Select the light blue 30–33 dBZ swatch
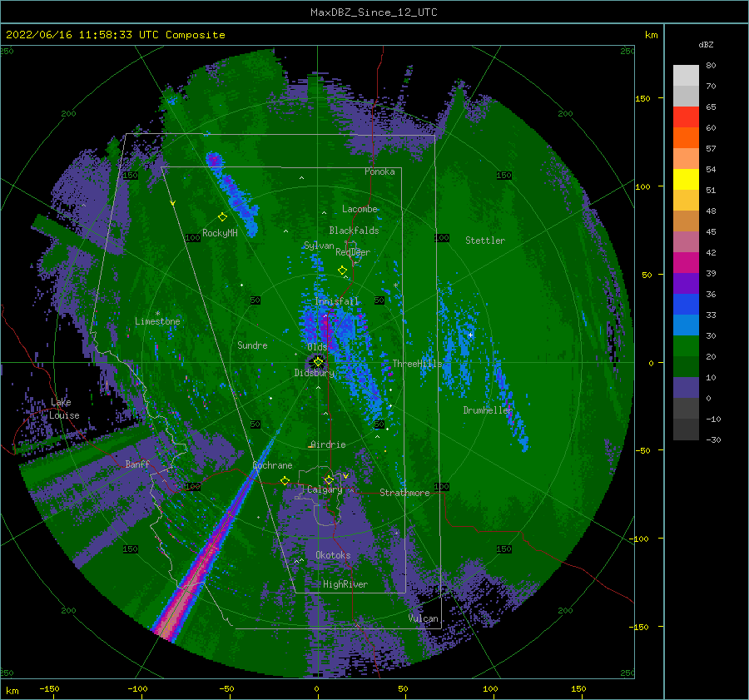Image resolution: width=749 pixels, height=700 pixels. click(686, 325)
